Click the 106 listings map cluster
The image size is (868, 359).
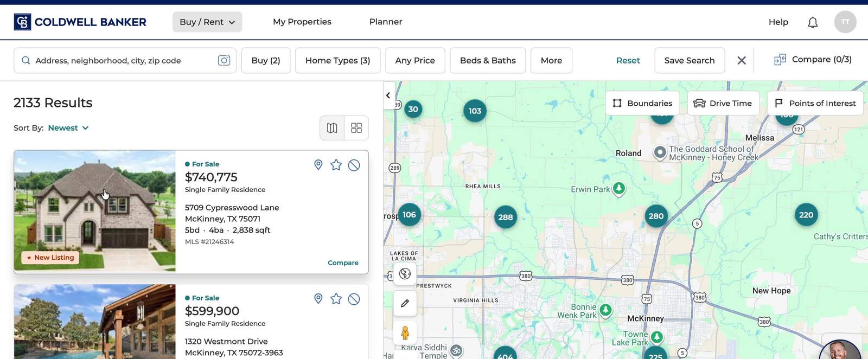pyautogui.click(x=409, y=215)
